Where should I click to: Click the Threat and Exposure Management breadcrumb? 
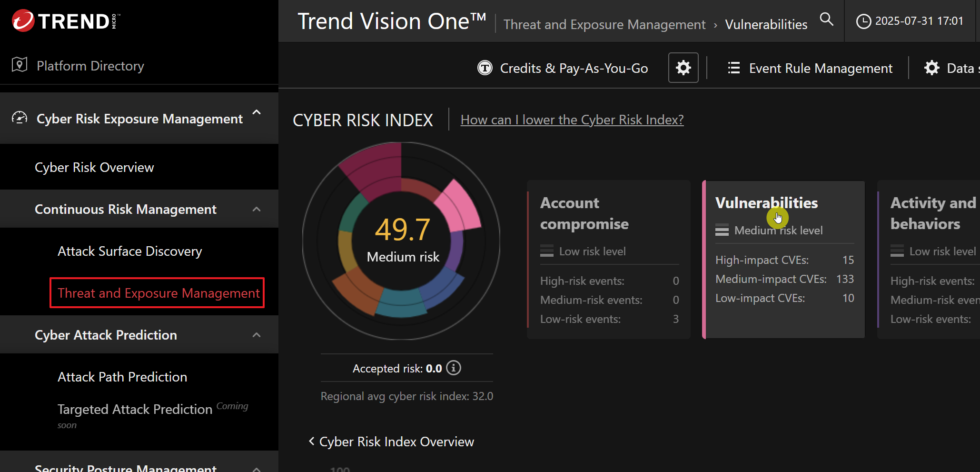coord(604,25)
